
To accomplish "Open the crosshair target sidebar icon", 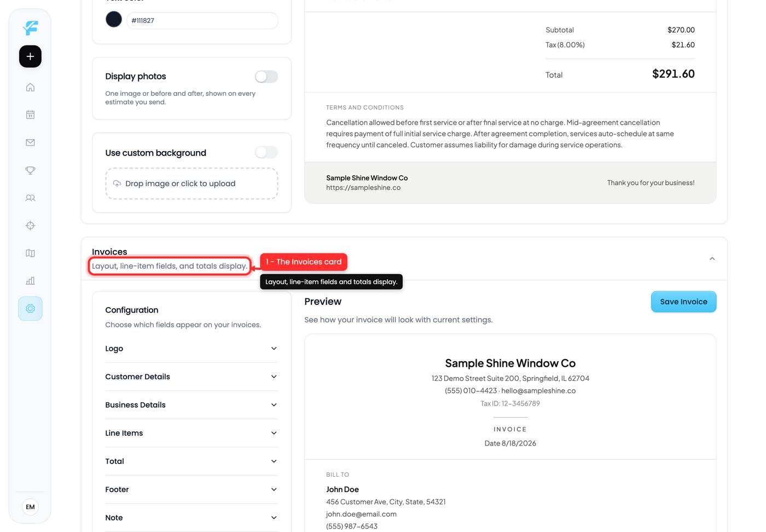I will (x=30, y=225).
